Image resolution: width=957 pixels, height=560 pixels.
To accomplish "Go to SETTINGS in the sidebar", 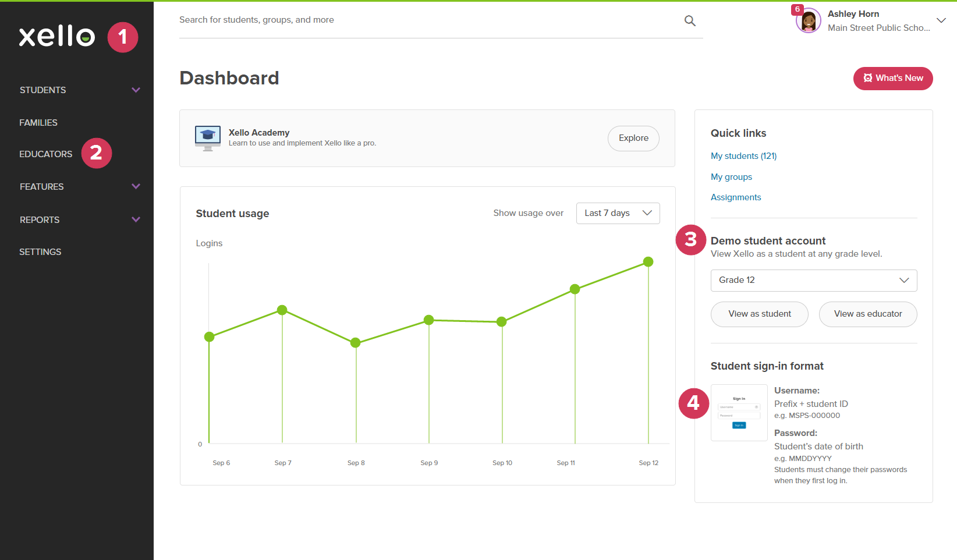I will click(40, 251).
